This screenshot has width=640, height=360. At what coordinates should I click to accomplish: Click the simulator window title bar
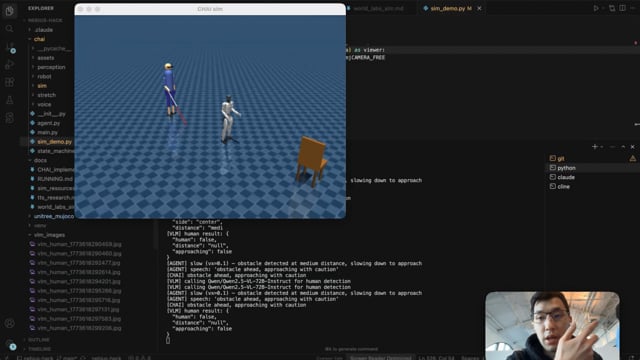210,9
